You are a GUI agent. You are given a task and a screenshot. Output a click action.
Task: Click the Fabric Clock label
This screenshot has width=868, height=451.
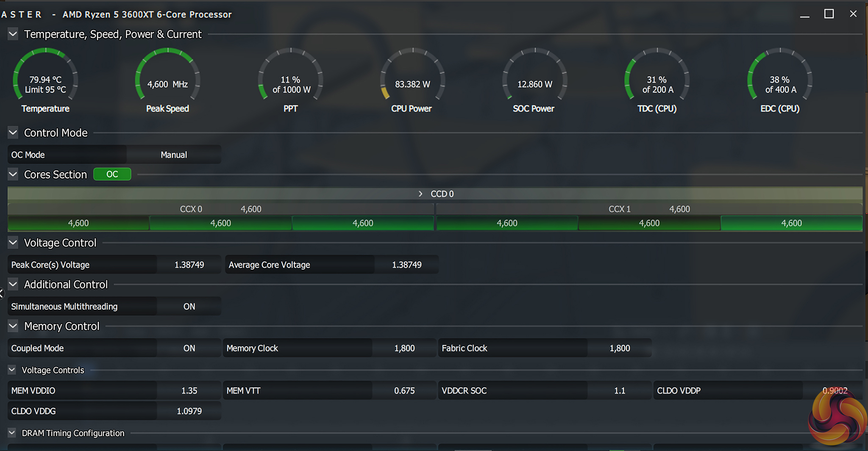coord(465,348)
